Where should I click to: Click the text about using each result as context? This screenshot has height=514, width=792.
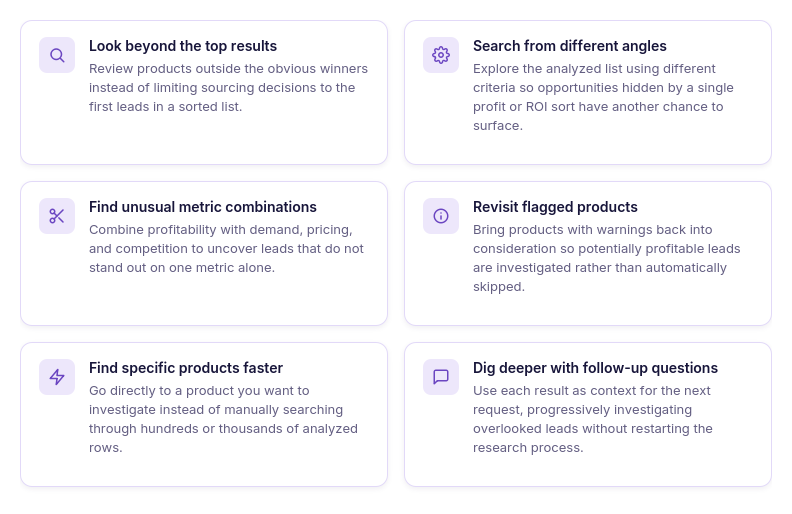pyautogui.click(x=592, y=419)
